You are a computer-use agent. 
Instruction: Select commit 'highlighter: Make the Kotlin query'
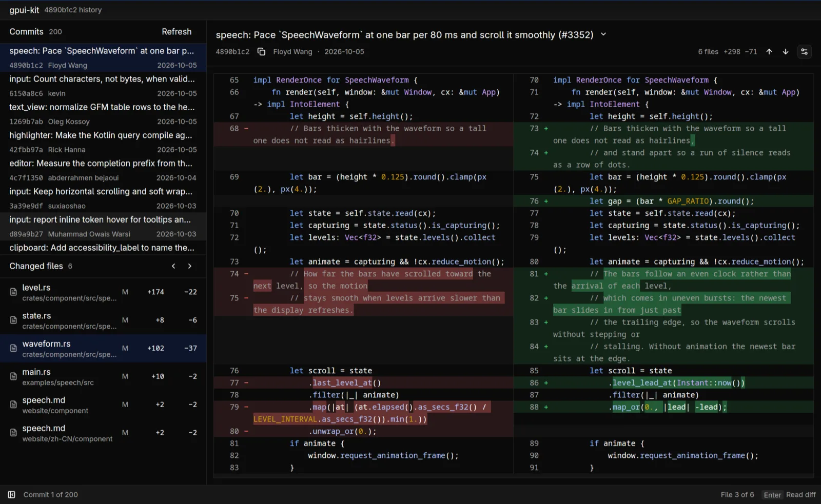[103, 142]
